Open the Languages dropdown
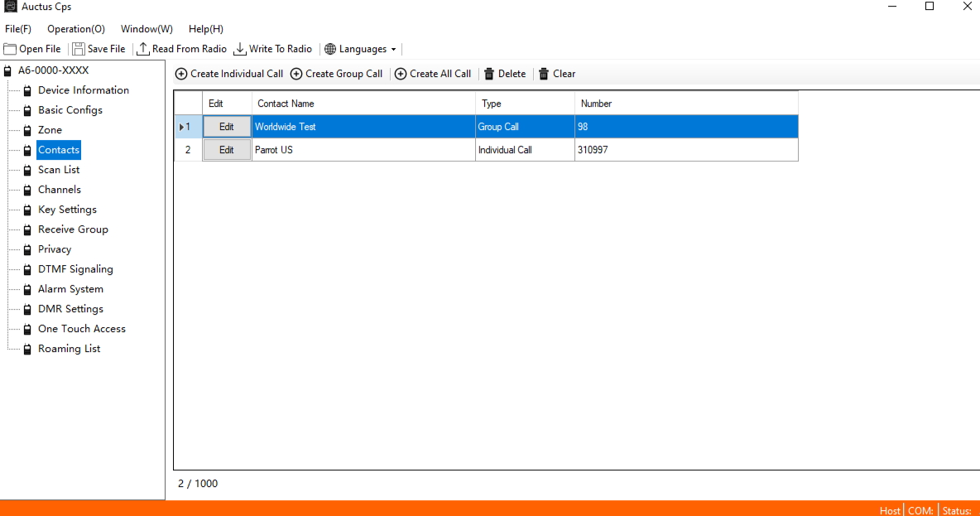The width and height of the screenshot is (980, 516). 361,49
